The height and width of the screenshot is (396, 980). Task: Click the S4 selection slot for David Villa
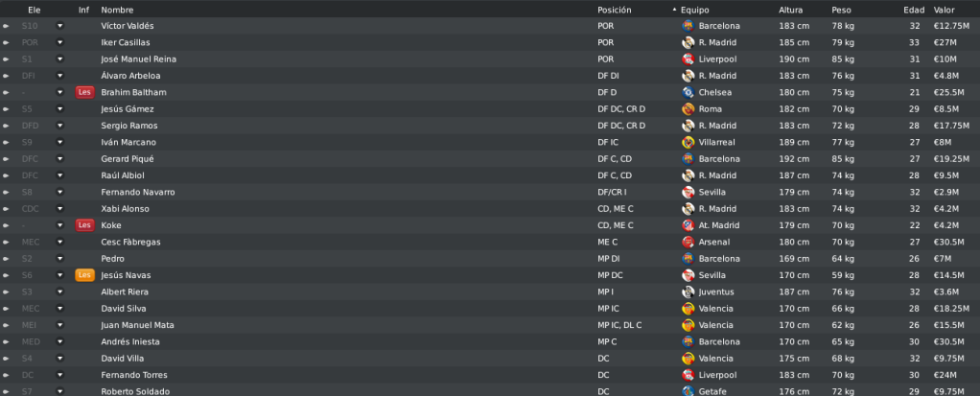pyautogui.click(x=27, y=359)
